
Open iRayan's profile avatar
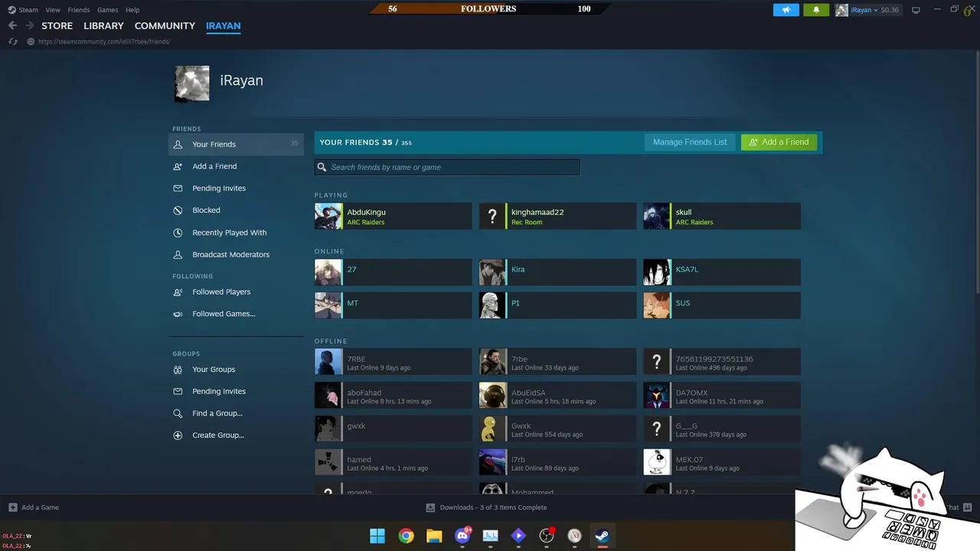[191, 83]
